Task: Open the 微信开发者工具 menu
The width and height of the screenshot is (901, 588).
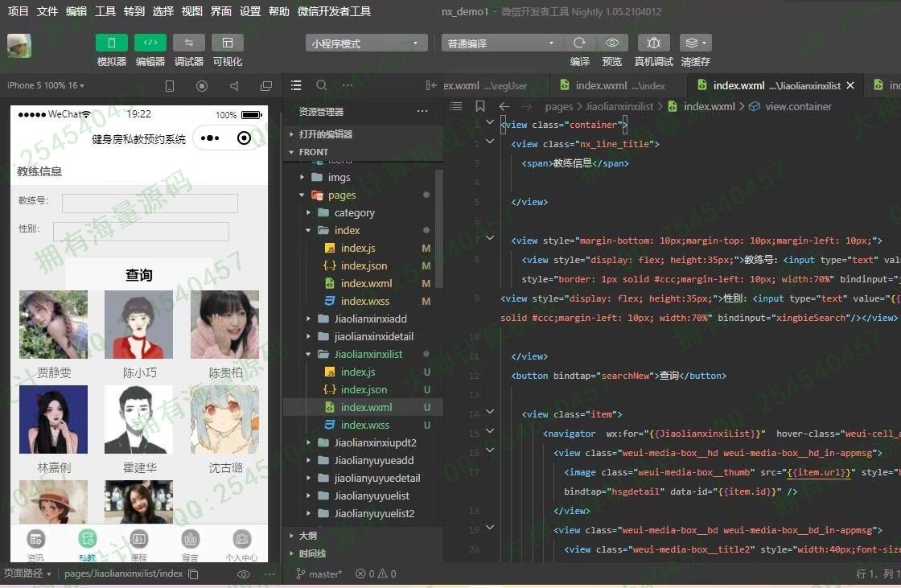Action: pyautogui.click(x=335, y=11)
